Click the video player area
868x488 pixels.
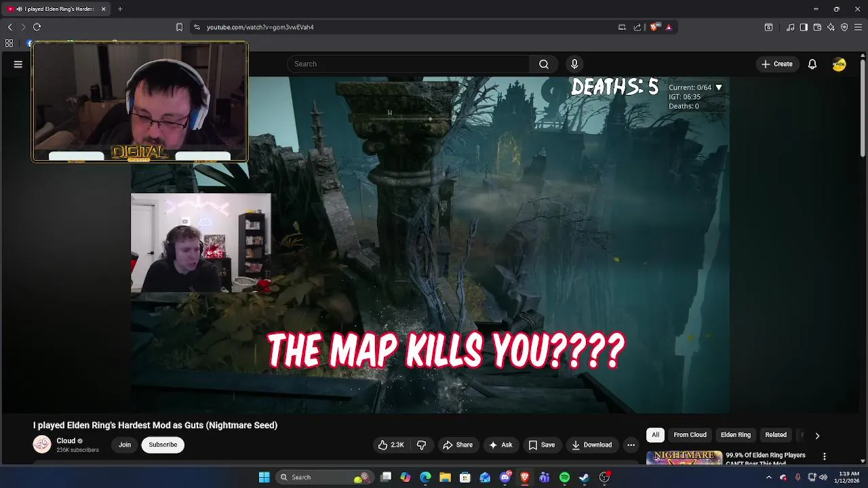coord(430,244)
